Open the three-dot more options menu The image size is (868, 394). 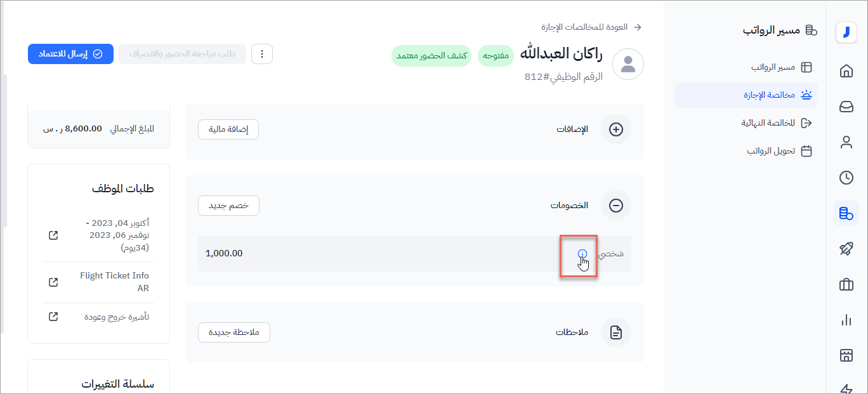(x=262, y=54)
